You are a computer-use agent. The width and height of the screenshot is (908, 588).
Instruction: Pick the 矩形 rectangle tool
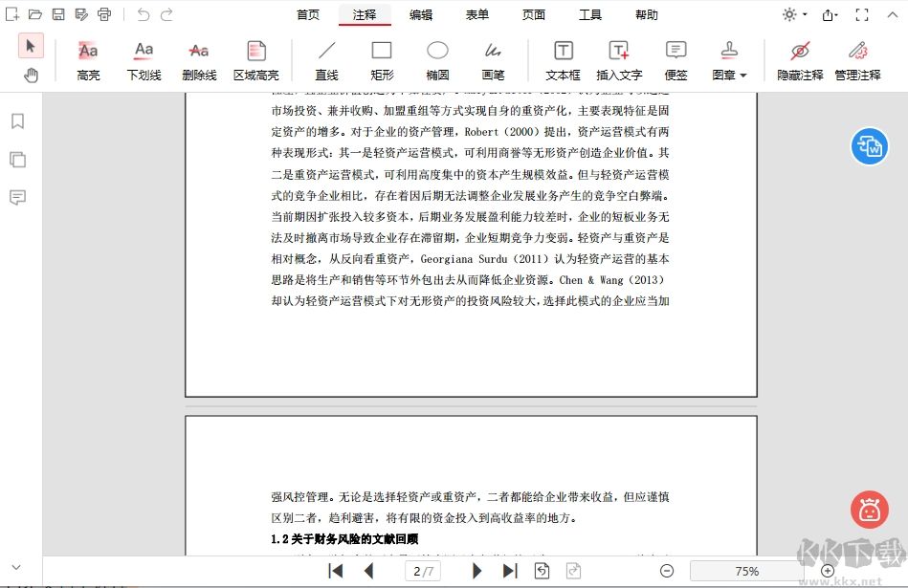[382, 61]
